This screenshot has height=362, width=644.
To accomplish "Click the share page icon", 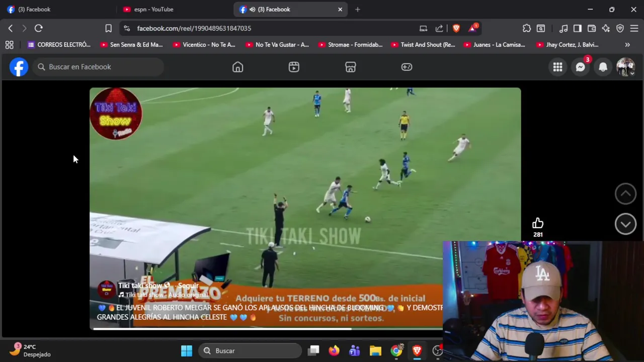I will (439, 28).
